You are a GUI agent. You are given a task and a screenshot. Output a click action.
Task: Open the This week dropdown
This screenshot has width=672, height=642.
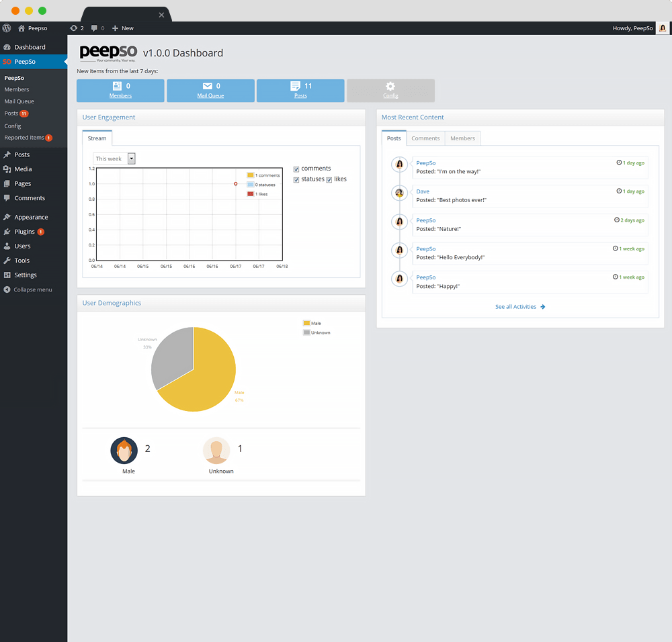[114, 158]
